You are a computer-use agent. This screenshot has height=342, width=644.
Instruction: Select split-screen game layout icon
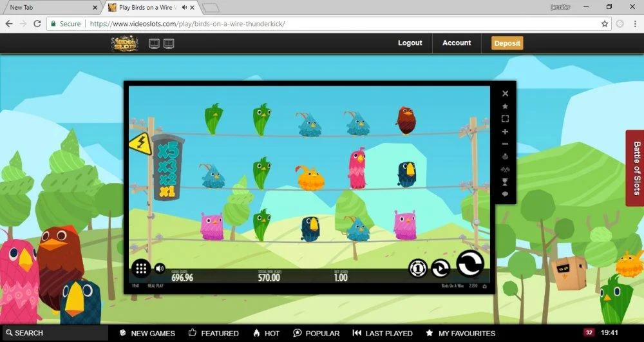(169, 44)
